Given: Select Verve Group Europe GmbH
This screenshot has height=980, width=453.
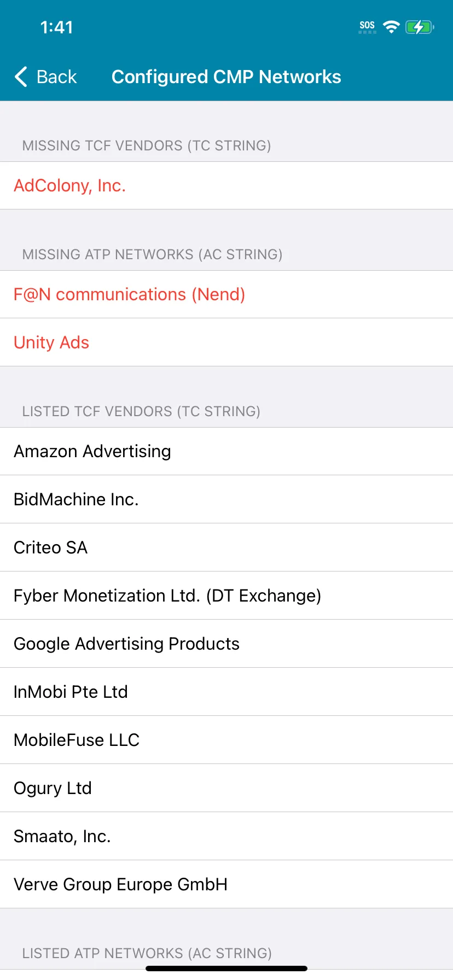Looking at the screenshot, I should [x=120, y=884].
